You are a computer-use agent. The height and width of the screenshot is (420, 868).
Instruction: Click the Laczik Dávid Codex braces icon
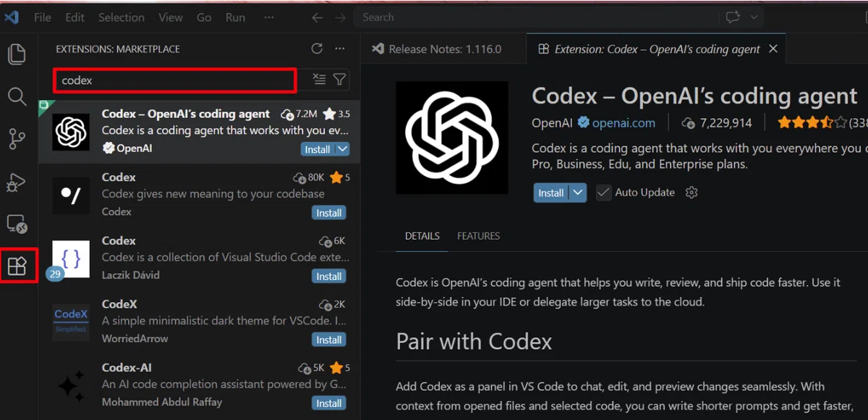click(x=71, y=259)
